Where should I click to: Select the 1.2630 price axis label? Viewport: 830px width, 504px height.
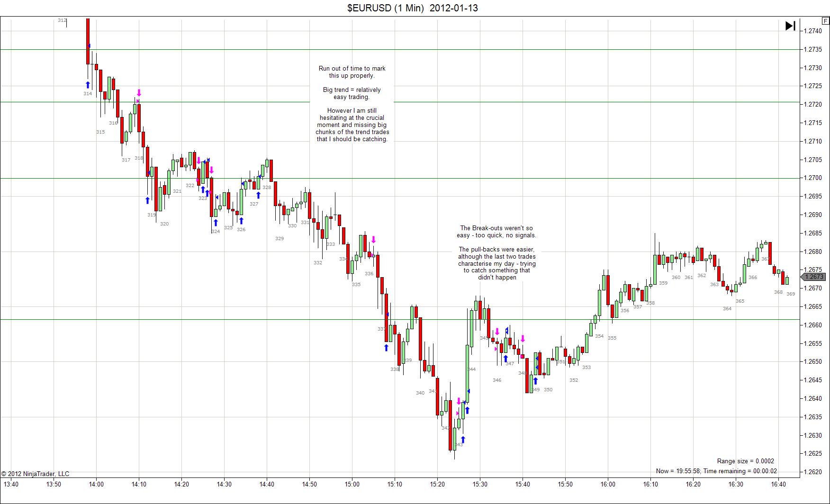[812, 435]
